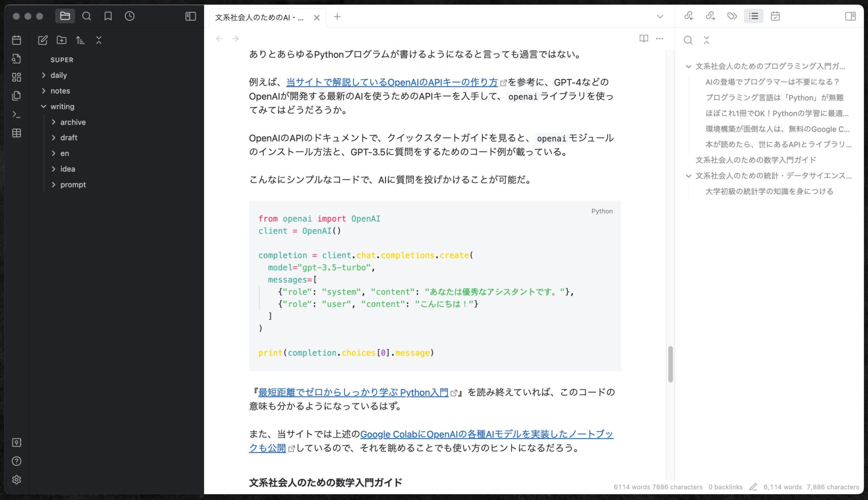Create a new folder
868x500 pixels.
pyautogui.click(x=61, y=40)
